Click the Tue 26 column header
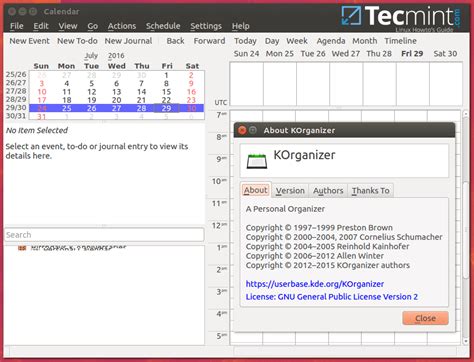The image size is (474, 362). pyautogui.click(x=313, y=54)
